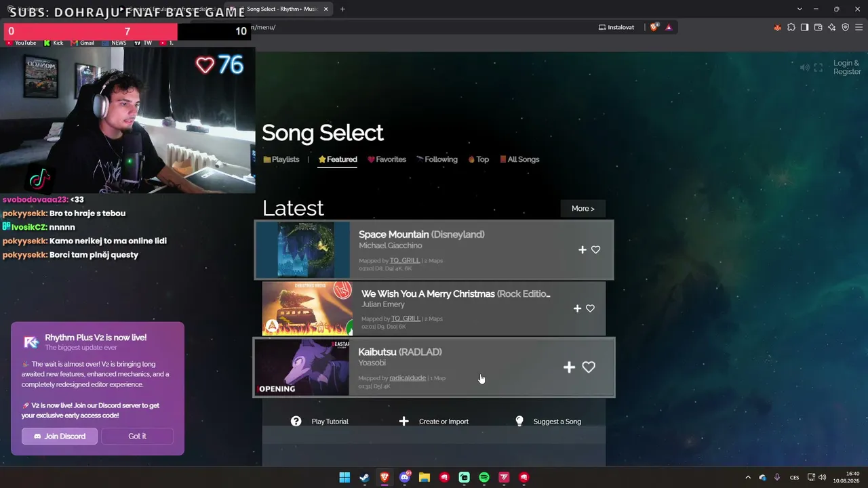The width and height of the screenshot is (868, 488).
Task: Add We Wish You A Merry Christmas to playlist
Action: (x=577, y=308)
